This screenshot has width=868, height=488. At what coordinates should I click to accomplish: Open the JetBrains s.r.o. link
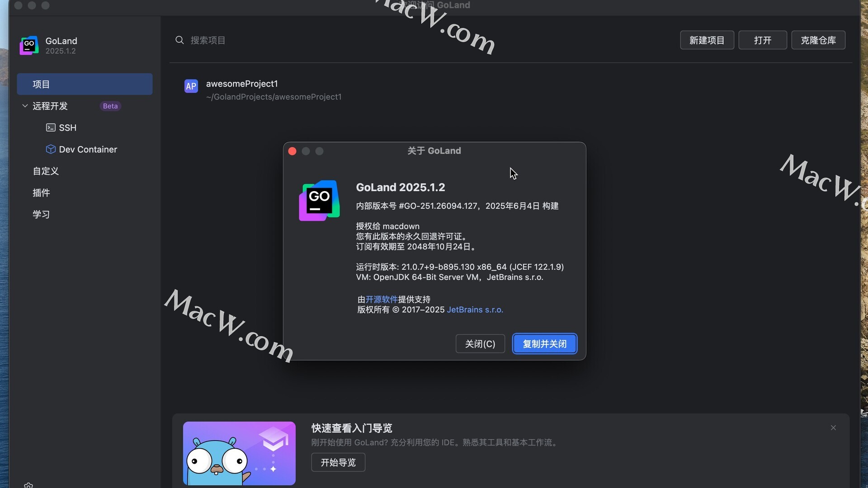[x=475, y=310]
